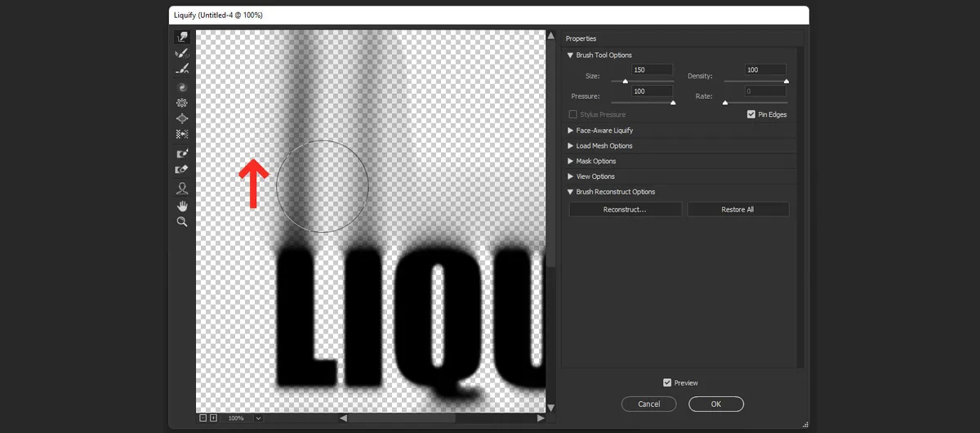Click the Density value field

(766, 70)
